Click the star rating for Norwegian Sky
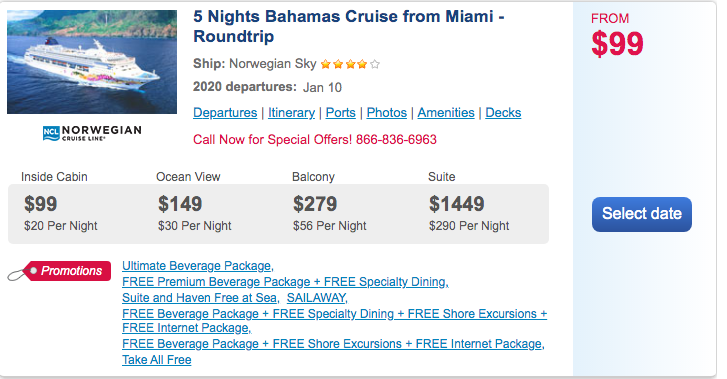Screen dimensions: 727x379 click(x=350, y=64)
